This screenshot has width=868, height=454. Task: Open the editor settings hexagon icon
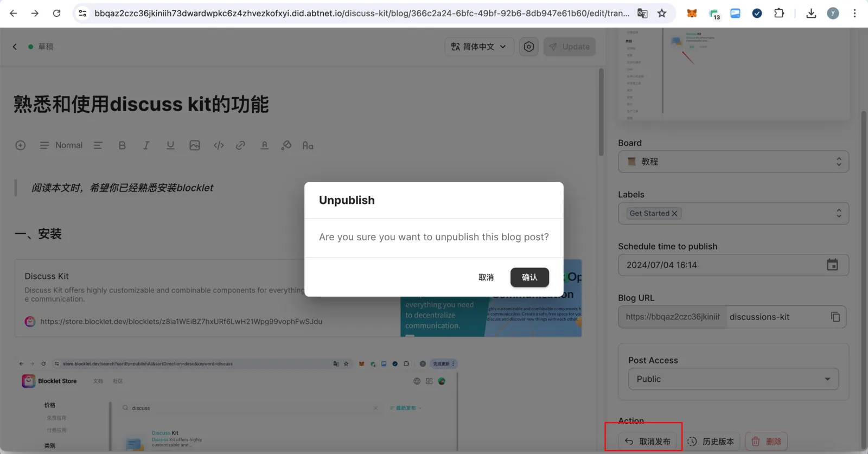click(x=529, y=47)
